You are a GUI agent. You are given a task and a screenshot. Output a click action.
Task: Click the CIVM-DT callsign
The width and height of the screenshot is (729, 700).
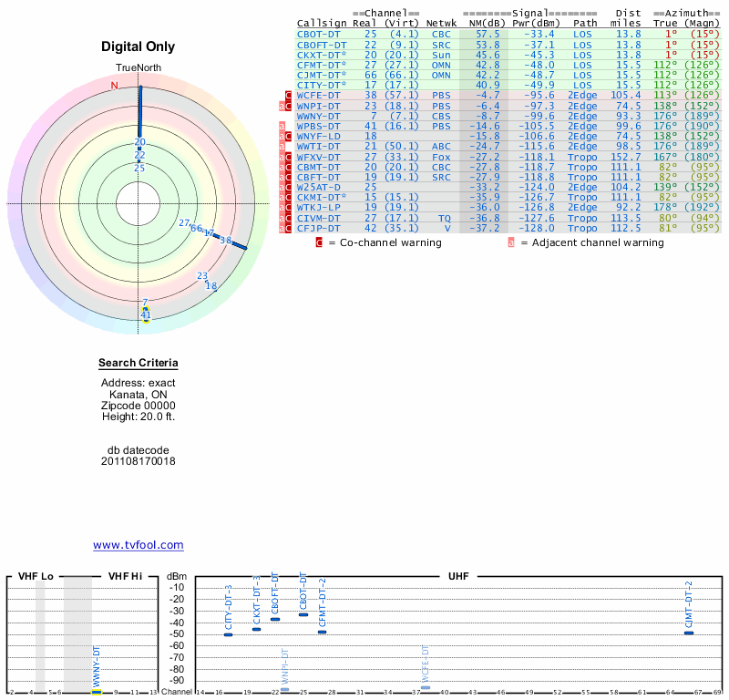319,218
